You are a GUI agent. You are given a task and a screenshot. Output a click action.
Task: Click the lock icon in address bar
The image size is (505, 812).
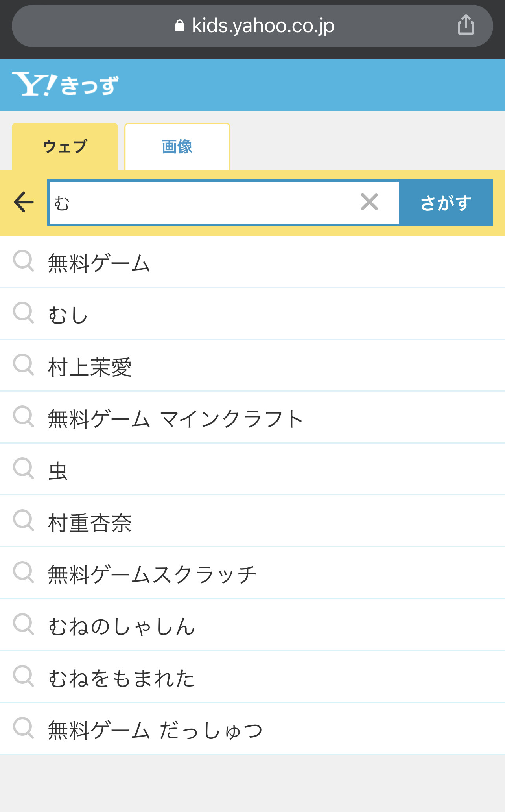click(180, 26)
